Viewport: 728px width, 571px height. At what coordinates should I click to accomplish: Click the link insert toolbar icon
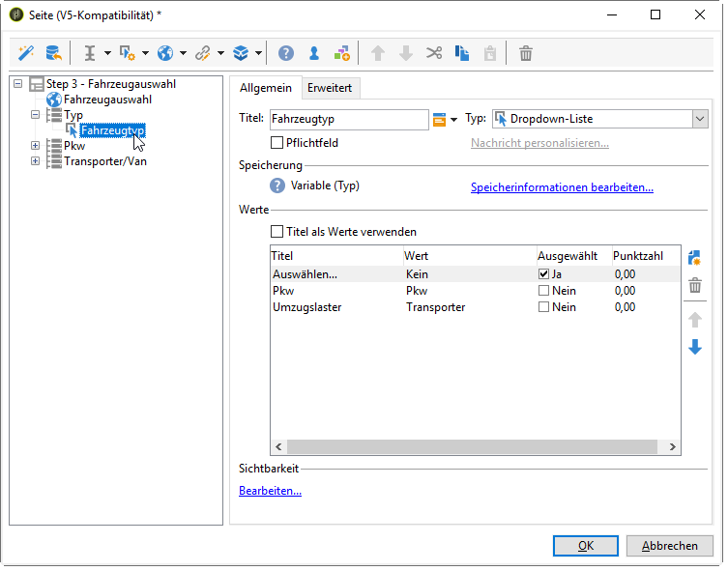[202, 53]
